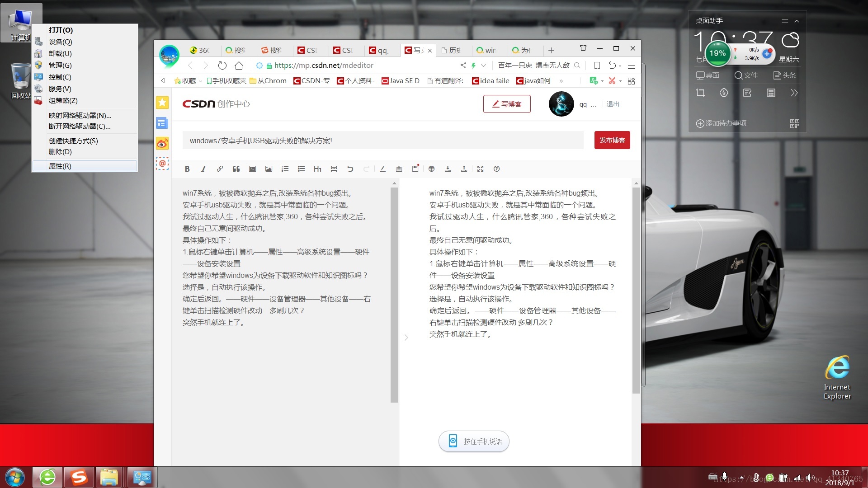The width and height of the screenshot is (868, 488).
Task: Export file with the upload-arrow icon
Action: coord(464,169)
